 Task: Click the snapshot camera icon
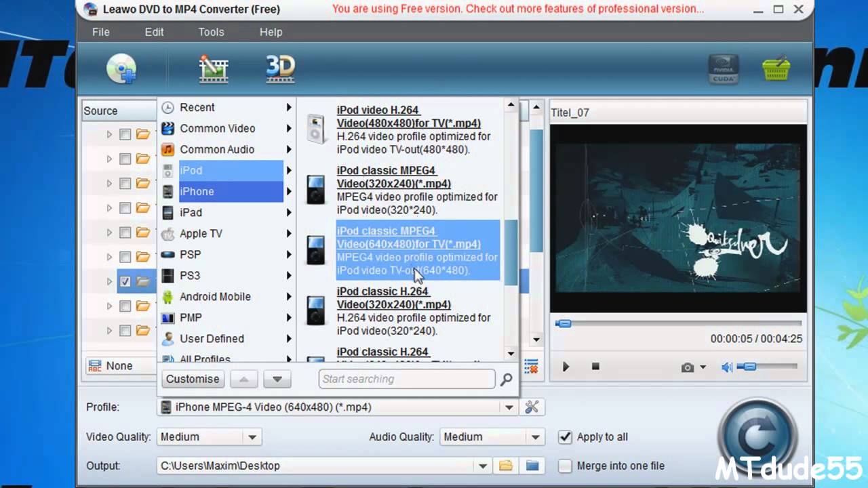pos(688,367)
